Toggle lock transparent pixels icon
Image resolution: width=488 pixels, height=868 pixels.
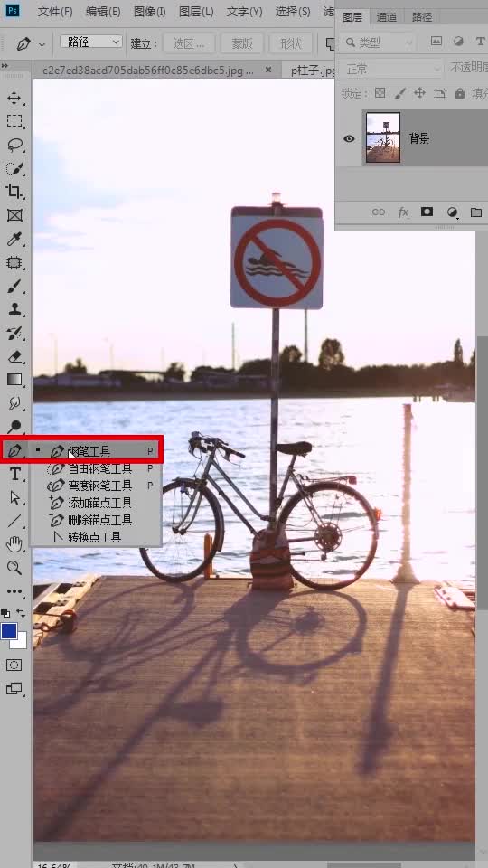click(x=380, y=93)
